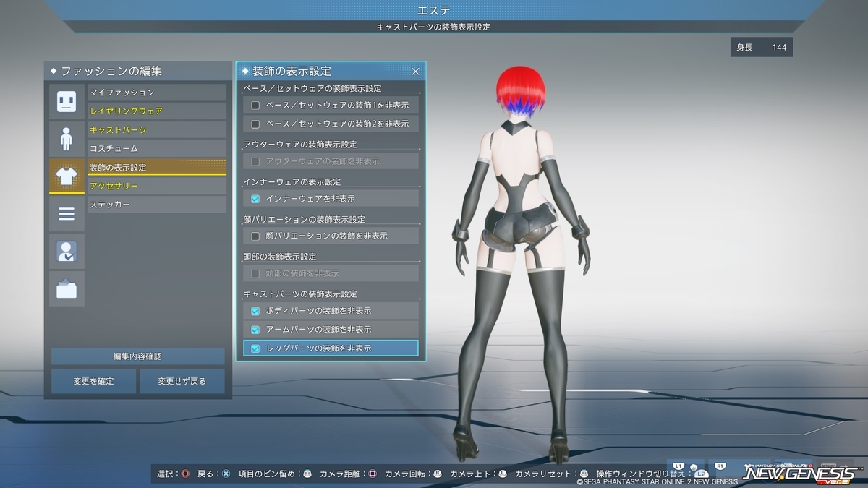Close the 装飾の表示設定 panel

tap(415, 72)
